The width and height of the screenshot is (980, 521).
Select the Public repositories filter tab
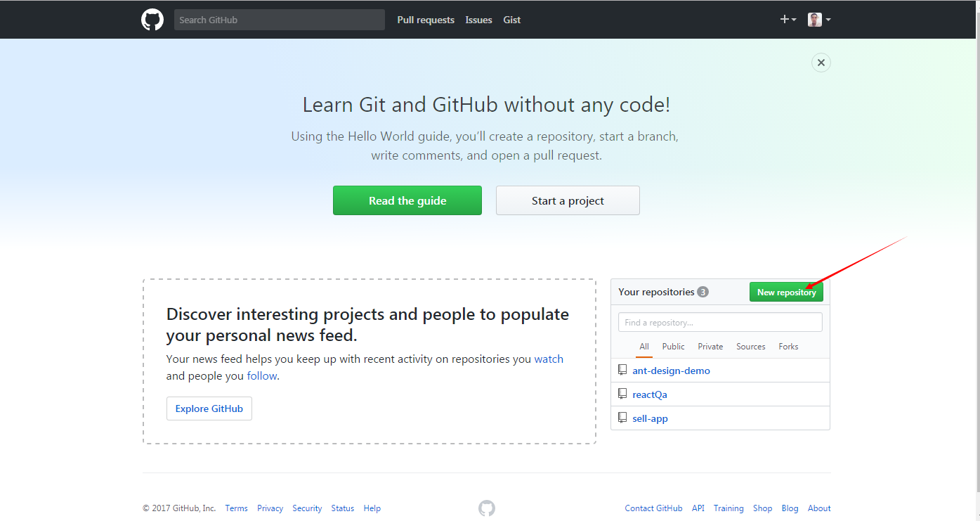point(673,347)
